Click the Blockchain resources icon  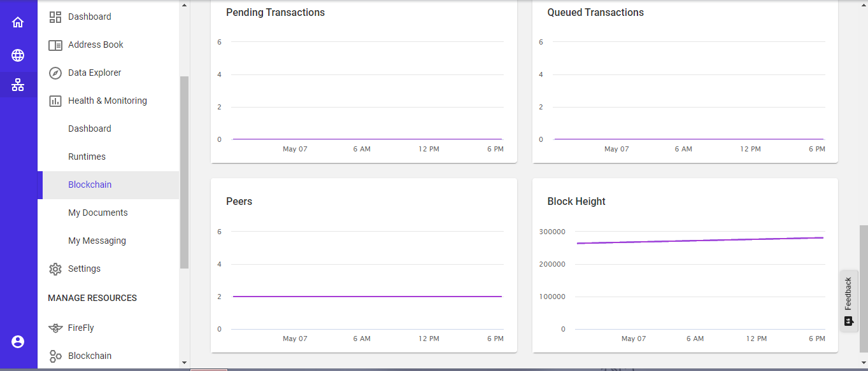click(55, 356)
